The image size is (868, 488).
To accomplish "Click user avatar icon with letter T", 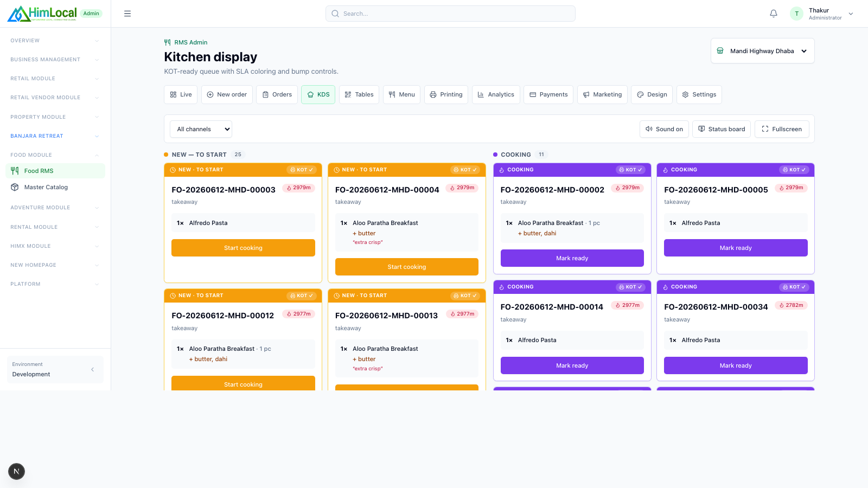I will 796,14.
